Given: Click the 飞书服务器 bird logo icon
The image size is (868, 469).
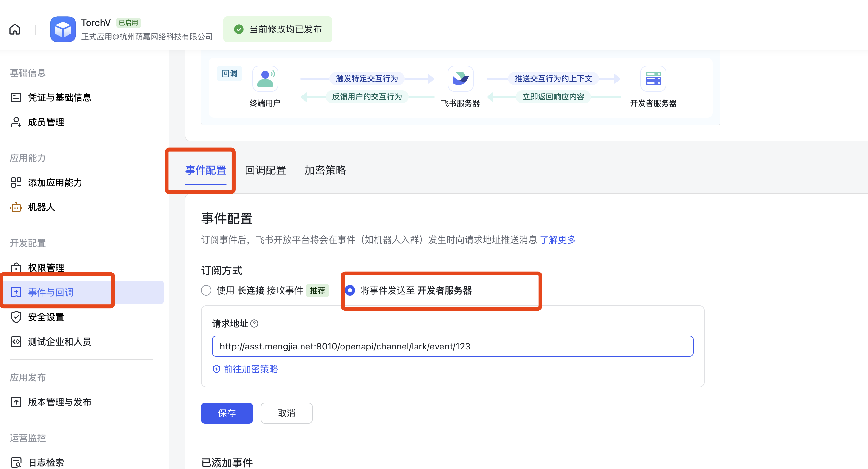Looking at the screenshot, I should [461, 79].
